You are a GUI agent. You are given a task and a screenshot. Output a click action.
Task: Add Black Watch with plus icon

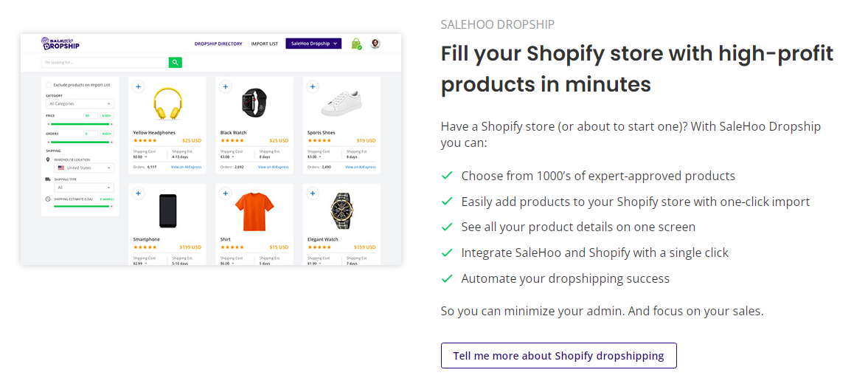(226, 86)
